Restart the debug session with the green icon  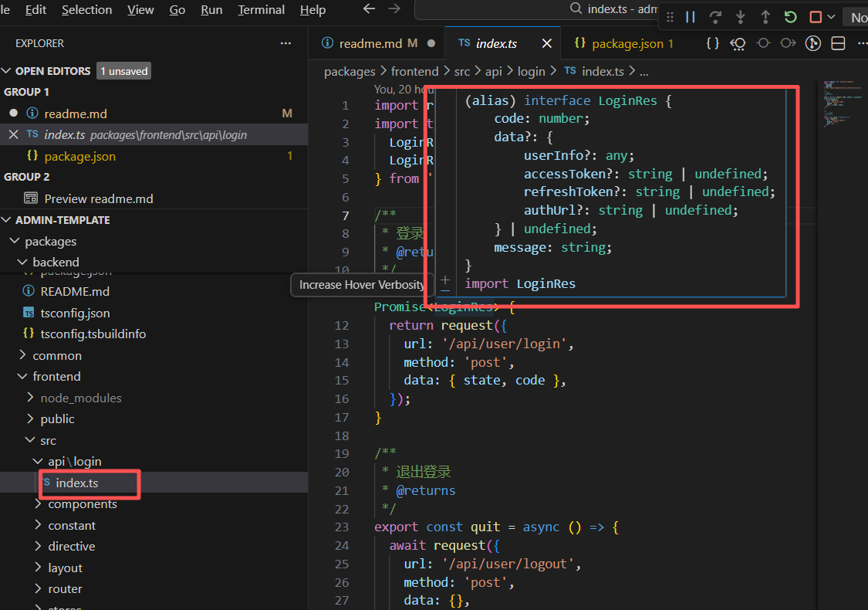791,17
